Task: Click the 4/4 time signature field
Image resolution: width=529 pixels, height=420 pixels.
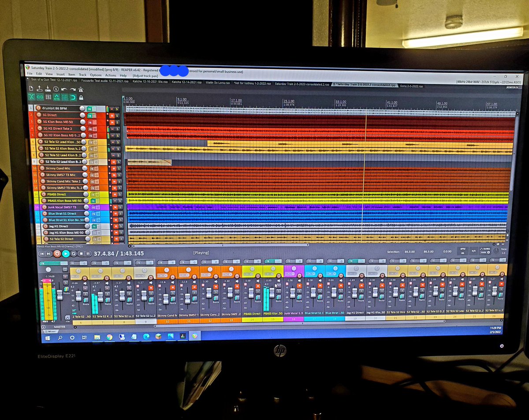Action: (473, 251)
